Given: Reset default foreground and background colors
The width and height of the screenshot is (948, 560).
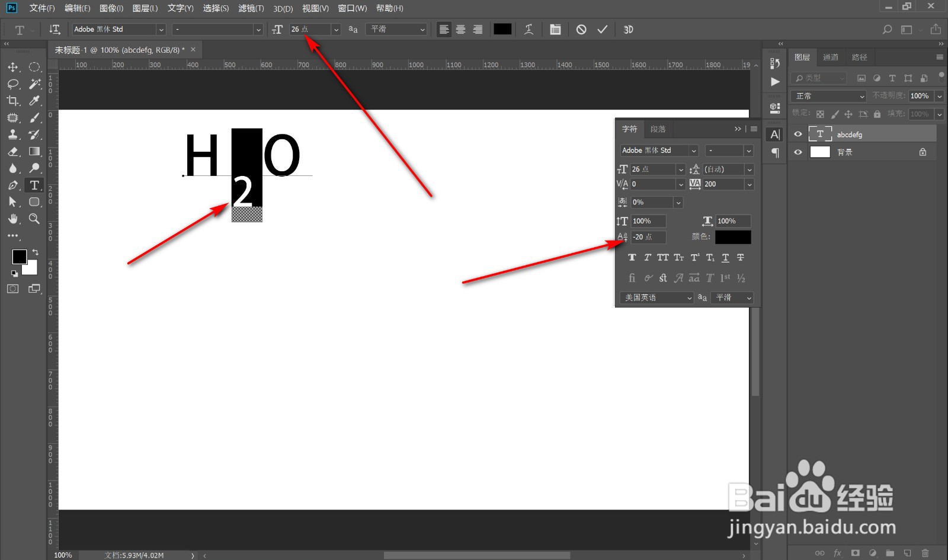Looking at the screenshot, I should tap(14, 274).
